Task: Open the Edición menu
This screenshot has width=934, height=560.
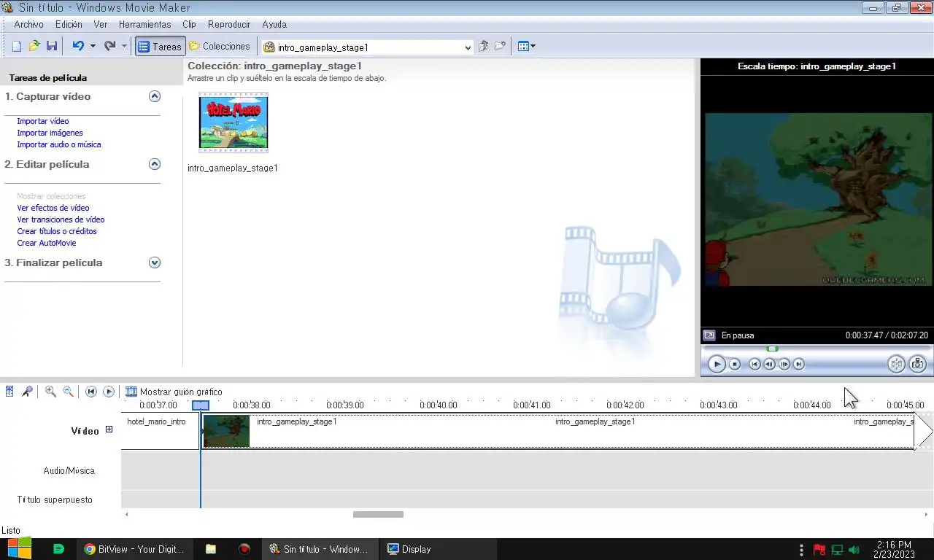Action: click(69, 24)
